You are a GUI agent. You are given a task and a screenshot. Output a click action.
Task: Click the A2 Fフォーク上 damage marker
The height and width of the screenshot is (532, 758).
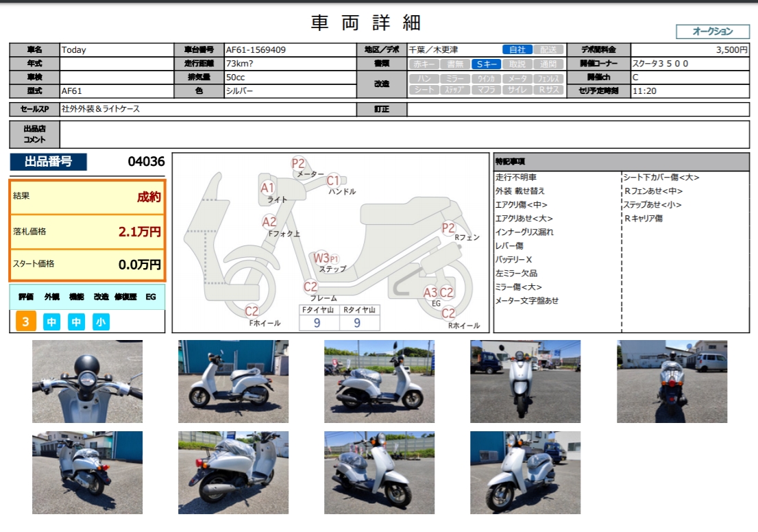click(x=269, y=222)
